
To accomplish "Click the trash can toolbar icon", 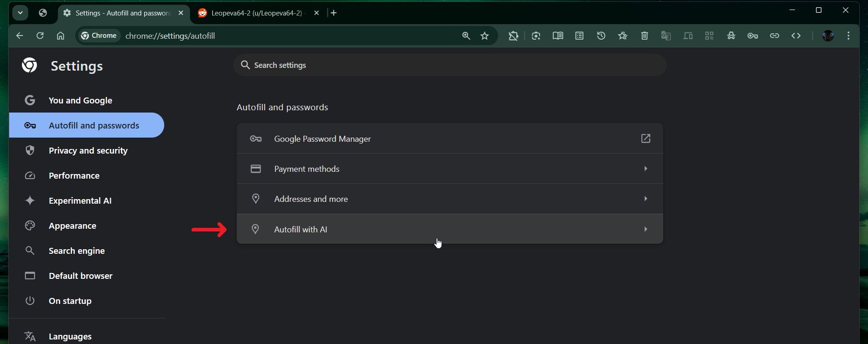I will coord(644,36).
